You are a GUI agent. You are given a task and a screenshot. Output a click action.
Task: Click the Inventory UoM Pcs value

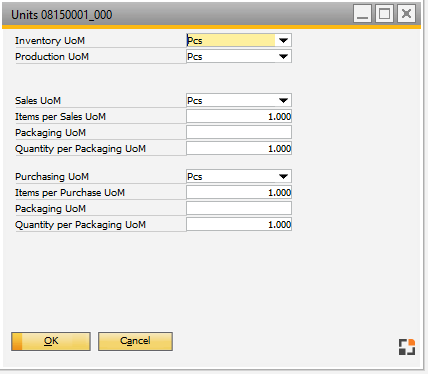195,41
